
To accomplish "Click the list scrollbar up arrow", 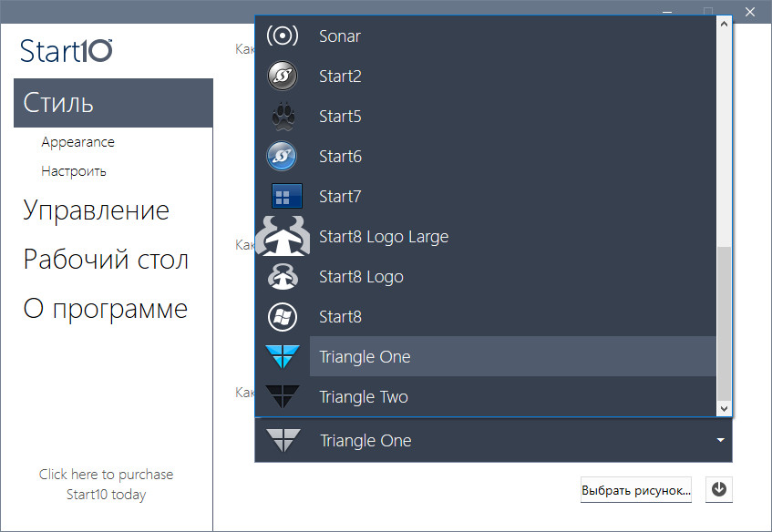I will pyautogui.click(x=724, y=24).
